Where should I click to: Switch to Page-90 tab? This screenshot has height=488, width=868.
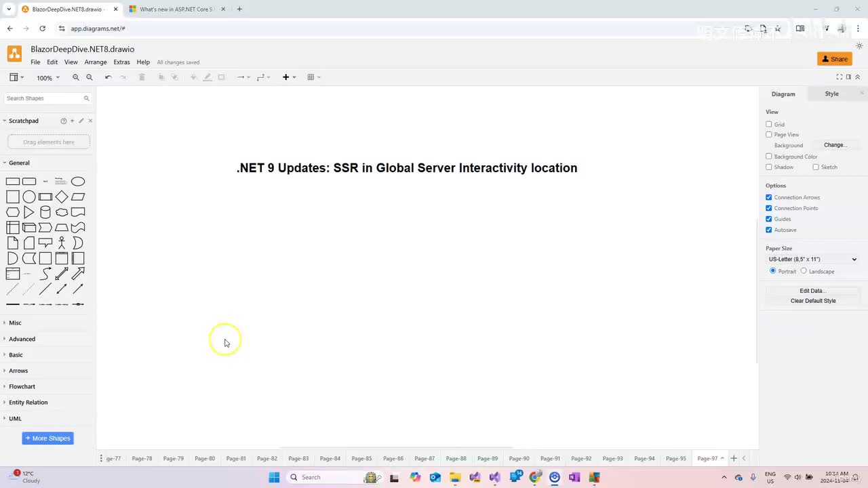[x=519, y=459]
